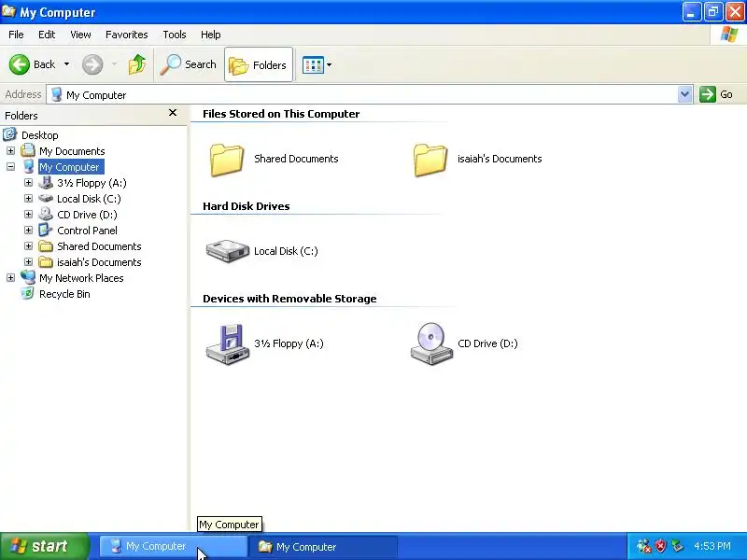Switch to second My Computer taskbar button

pyautogui.click(x=324, y=547)
